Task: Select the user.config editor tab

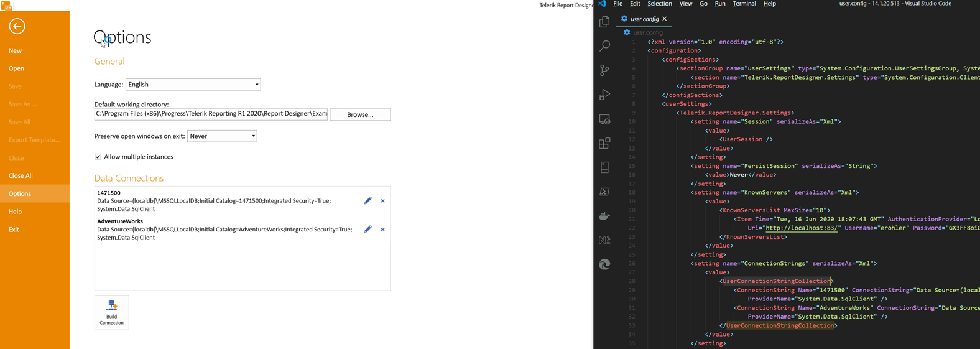Action: [644, 19]
